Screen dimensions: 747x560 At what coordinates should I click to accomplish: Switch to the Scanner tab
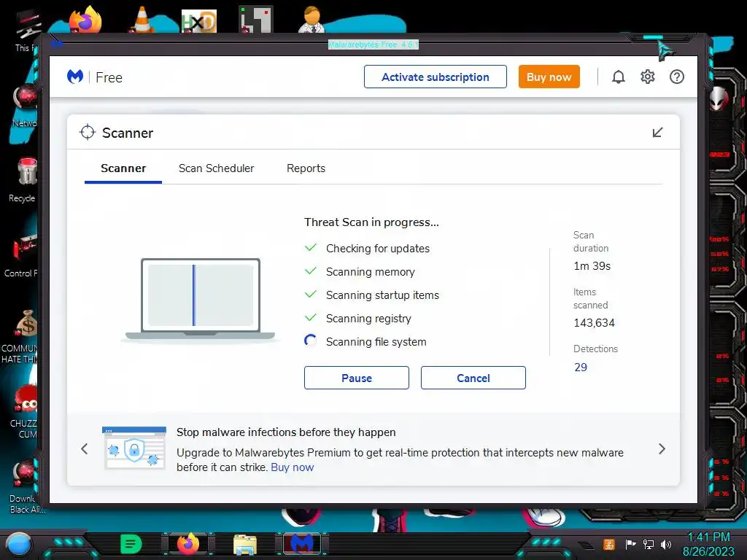(x=123, y=168)
